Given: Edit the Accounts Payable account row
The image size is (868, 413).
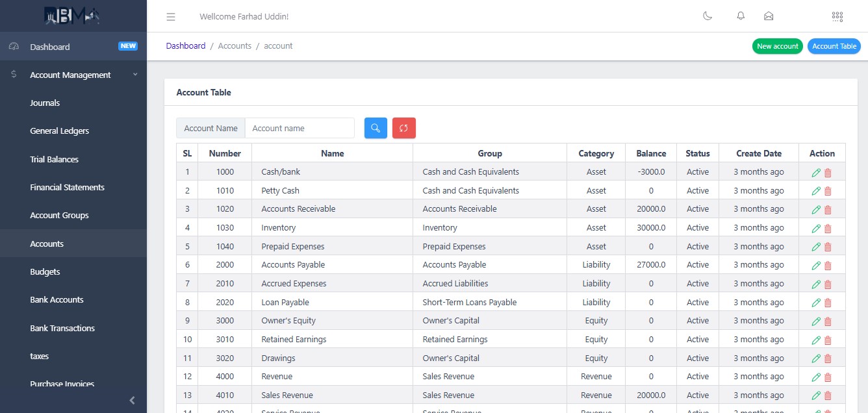Looking at the screenshot, I should click(816, 266).
